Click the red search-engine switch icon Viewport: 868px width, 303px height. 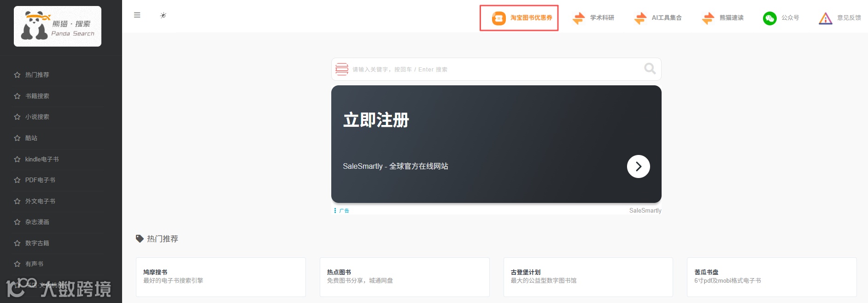click(x=342, y=69)
